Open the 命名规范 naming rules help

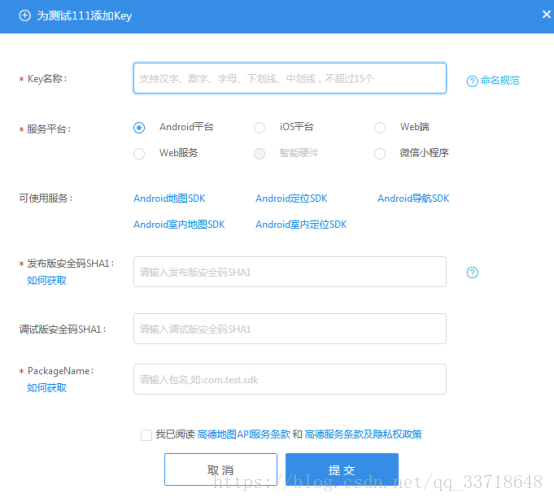tap(500, 81)
